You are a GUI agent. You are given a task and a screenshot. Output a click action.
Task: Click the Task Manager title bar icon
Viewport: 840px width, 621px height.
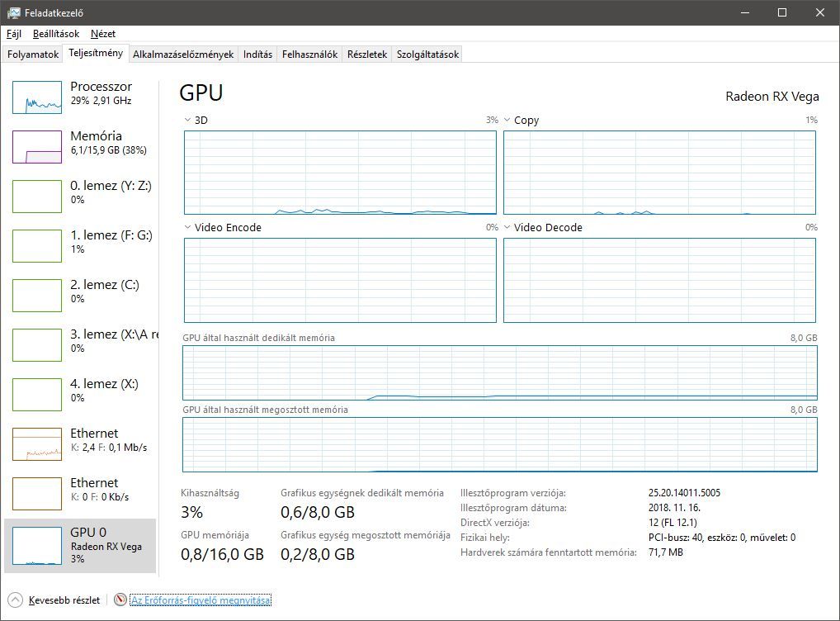pyautogui.click(x=14, y=12)
